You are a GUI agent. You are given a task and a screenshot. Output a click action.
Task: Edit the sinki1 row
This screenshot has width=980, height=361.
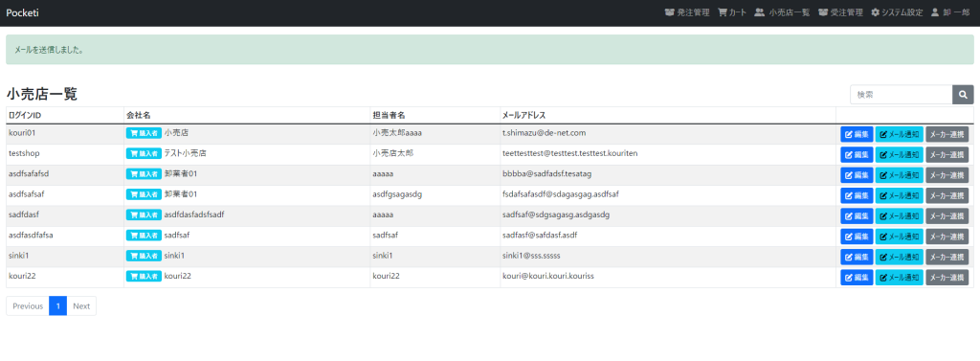click(857, 258)
